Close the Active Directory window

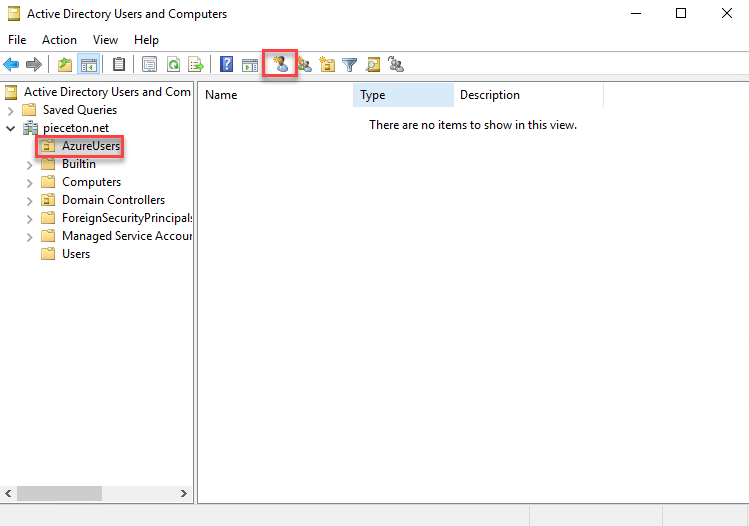pyautogui.click(x=727, y=13)
